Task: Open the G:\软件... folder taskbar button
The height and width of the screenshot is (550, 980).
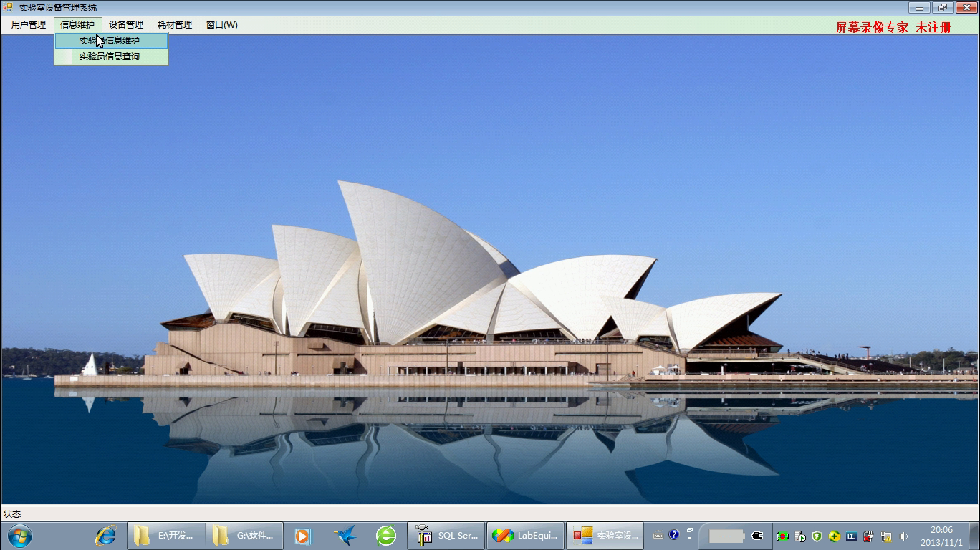Action: click(x=245, y=535)
